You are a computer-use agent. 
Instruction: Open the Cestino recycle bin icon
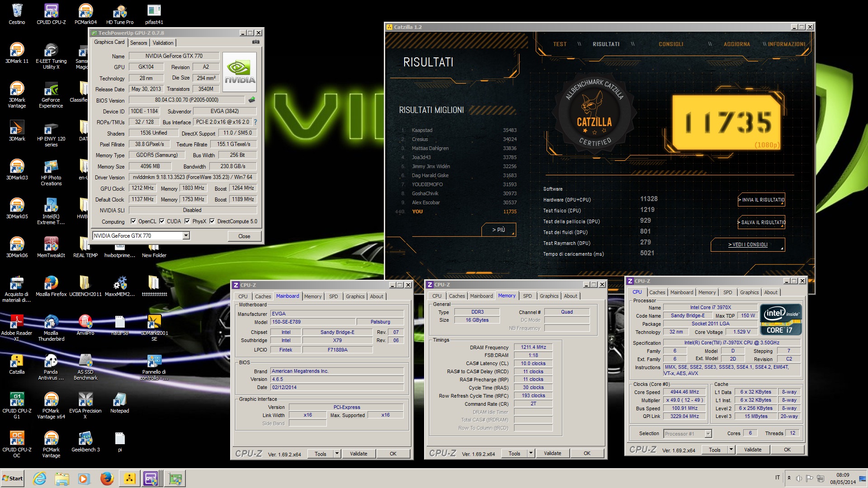pyautogui.click(x=17, y=14)
